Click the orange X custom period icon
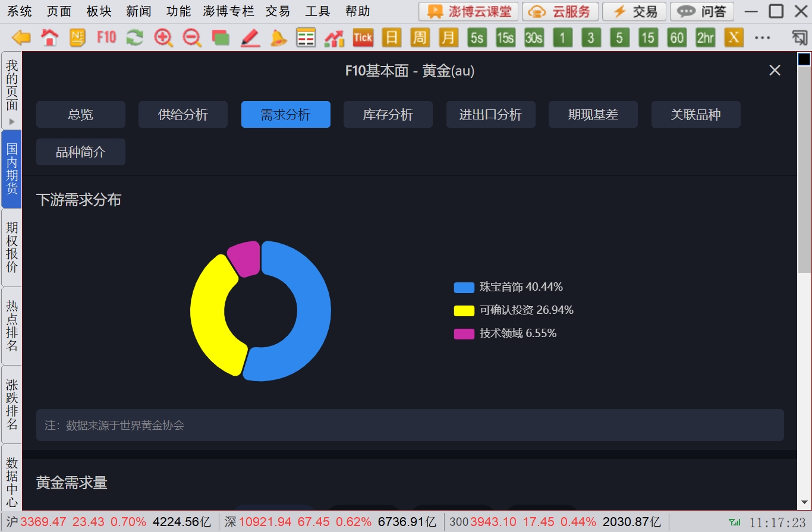The image size is (812, 532). pos(734,38)
